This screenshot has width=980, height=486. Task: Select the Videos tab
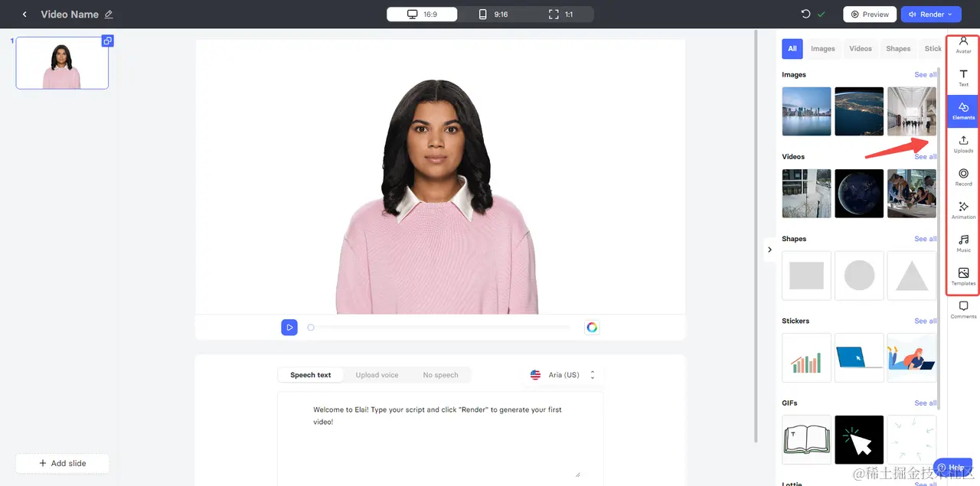[861, 48]
